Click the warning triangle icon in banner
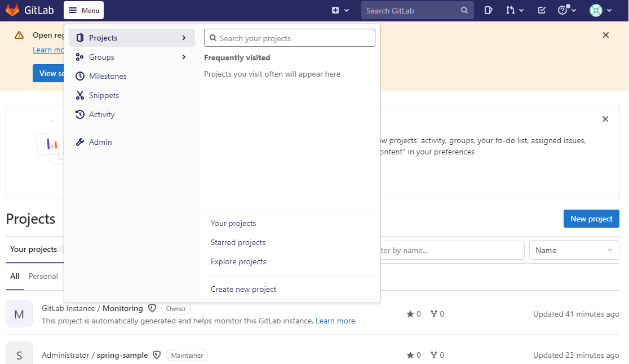629x364 pixels. 19,35
